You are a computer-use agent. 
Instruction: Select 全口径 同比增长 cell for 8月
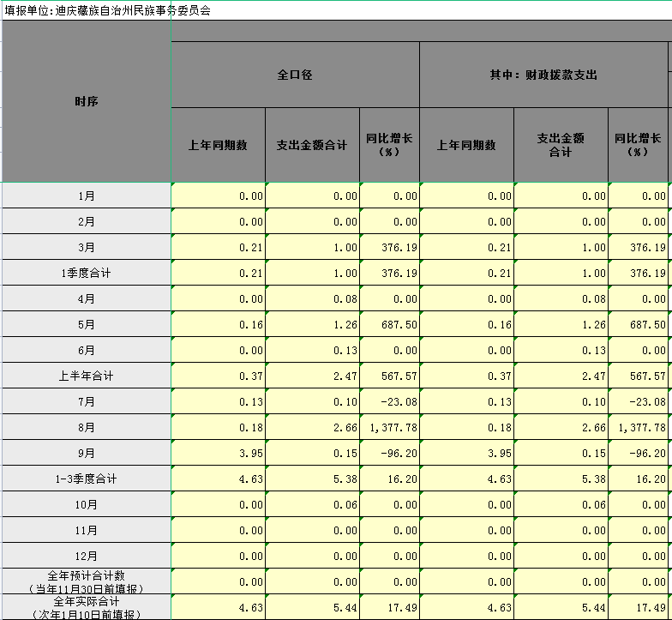coord(389,427)
